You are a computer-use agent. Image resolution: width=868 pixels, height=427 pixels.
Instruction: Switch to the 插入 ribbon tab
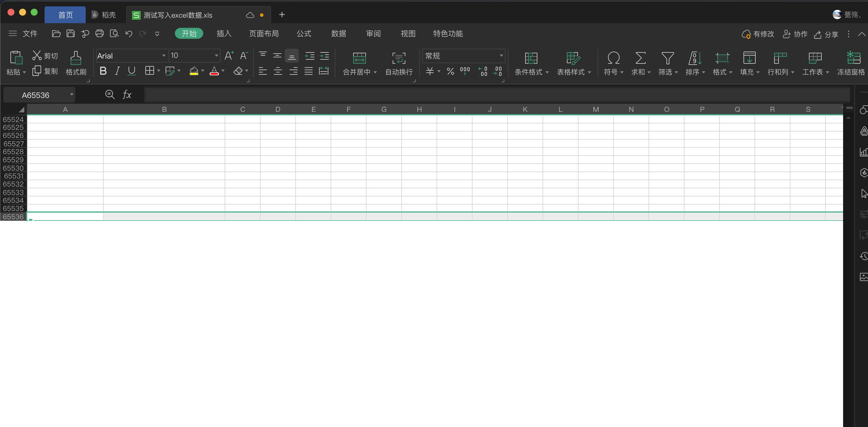coord(224,34)
